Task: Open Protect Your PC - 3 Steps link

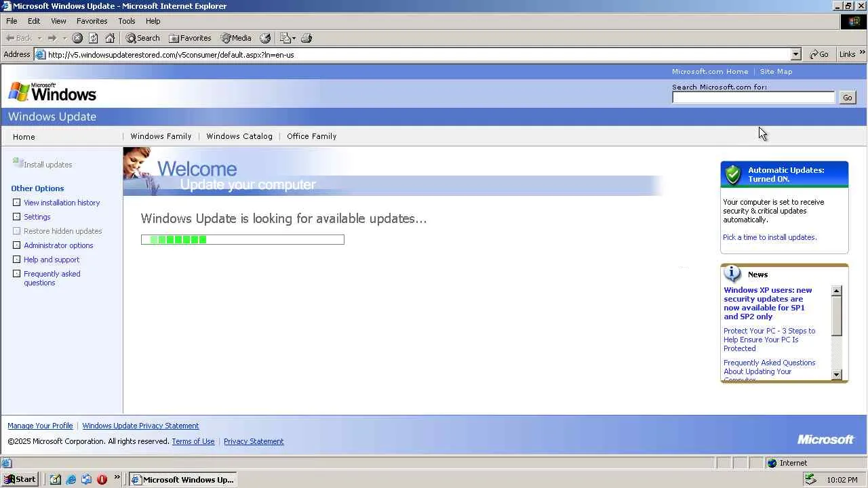Action: click(769, 340)
